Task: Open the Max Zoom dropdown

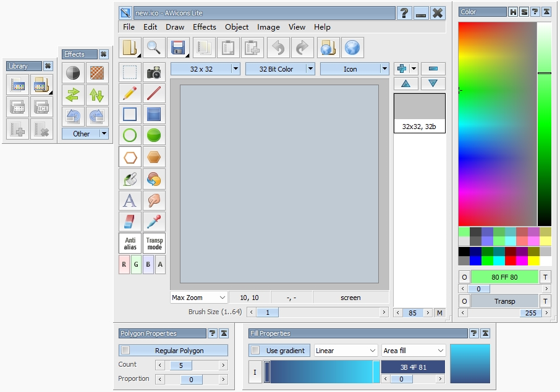Action: click(198, 298)
